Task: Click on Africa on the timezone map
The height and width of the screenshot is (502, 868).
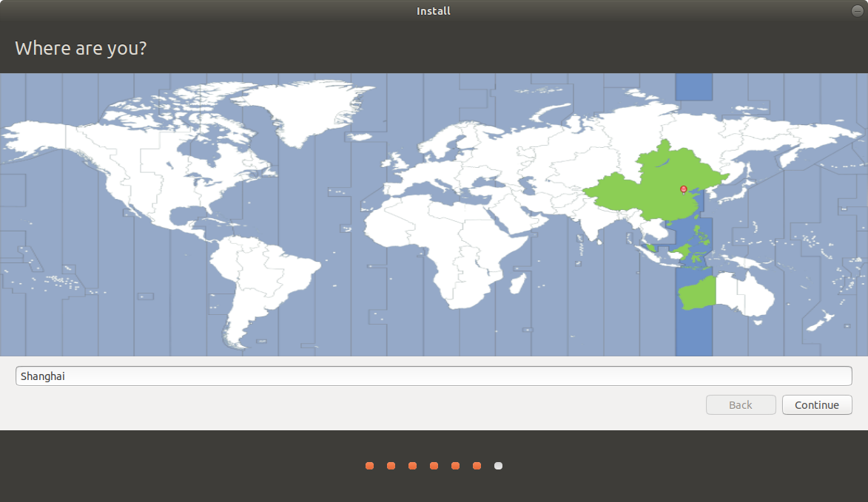Action: pyautogui.click(x=448, y=249)
